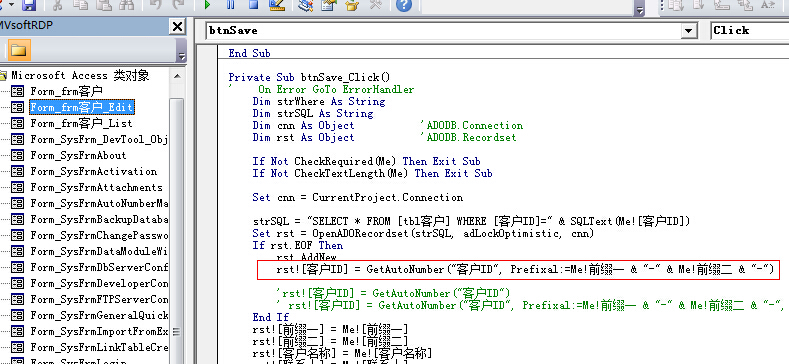The height and width of the screenshot is (364, 789).
Task: Select Form_SysFrmImportFromEx tree item
Action: [x=99, y=331]
